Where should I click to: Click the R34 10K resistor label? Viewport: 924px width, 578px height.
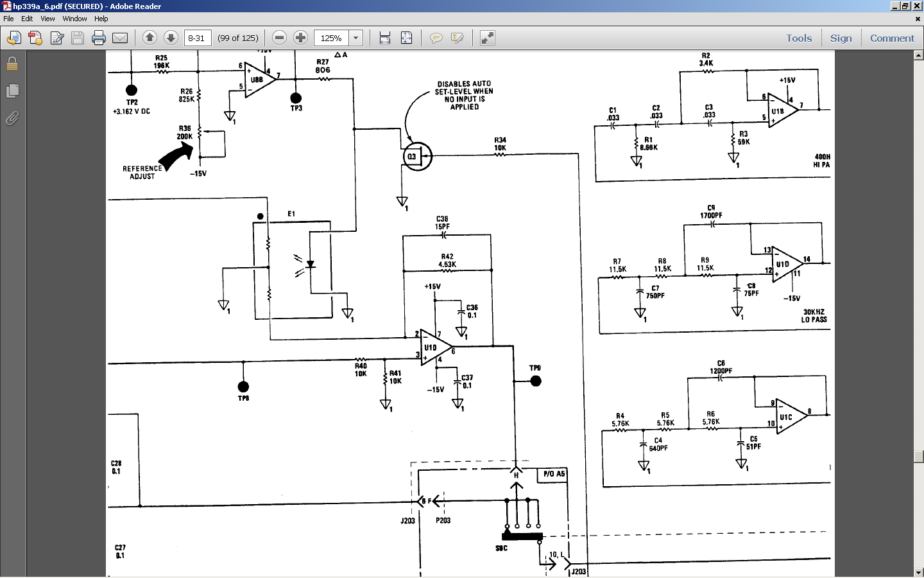tap(500, 144)
